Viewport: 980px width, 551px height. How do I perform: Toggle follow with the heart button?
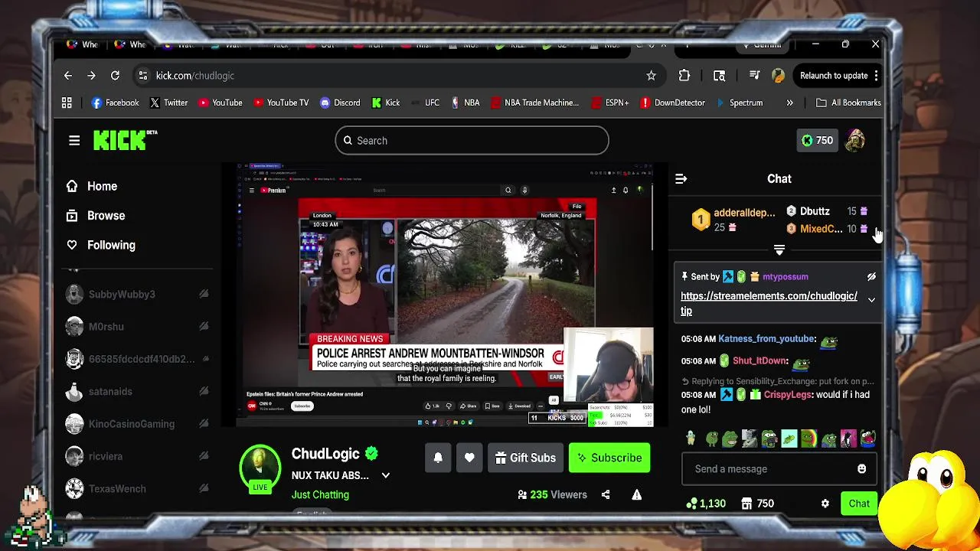(469, 458)
